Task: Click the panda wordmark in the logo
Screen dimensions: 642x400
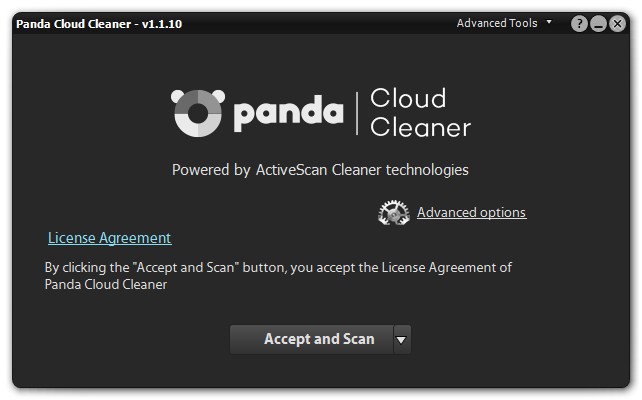Action: tap(288, 113)
